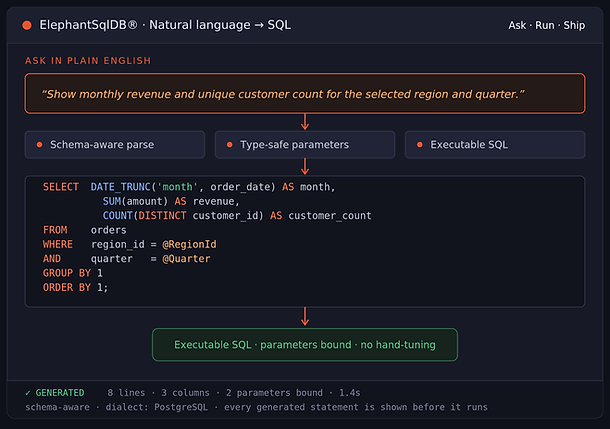
Task: Click the GROUP BY 1 line
Action: pos(73,273)
